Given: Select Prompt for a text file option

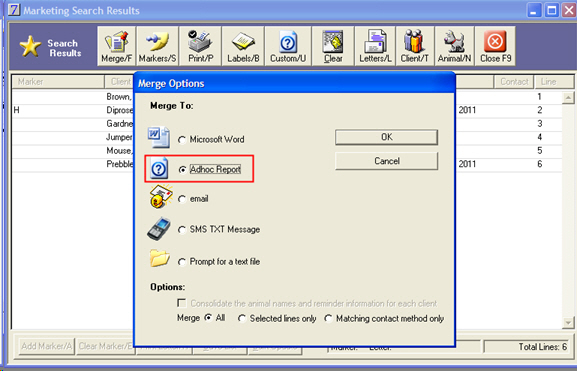Looking at the screenshot, I should coord(182,262).
